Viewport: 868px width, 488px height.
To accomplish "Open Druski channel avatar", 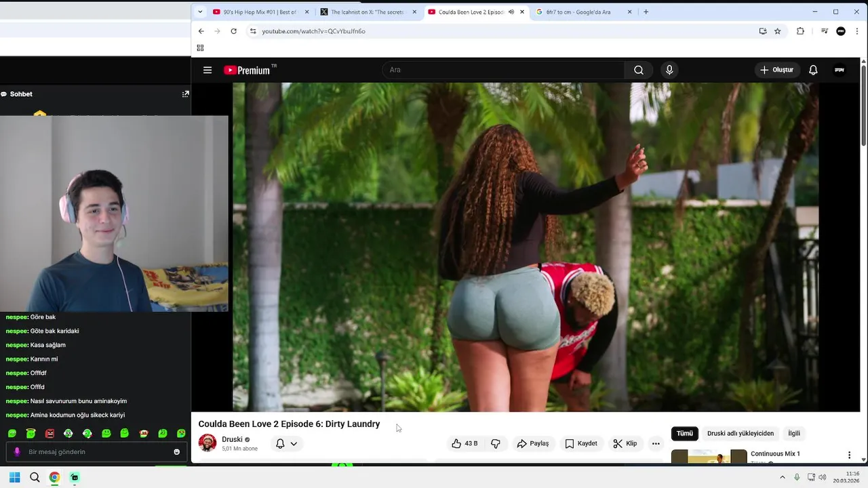I will tap(208, 443).
